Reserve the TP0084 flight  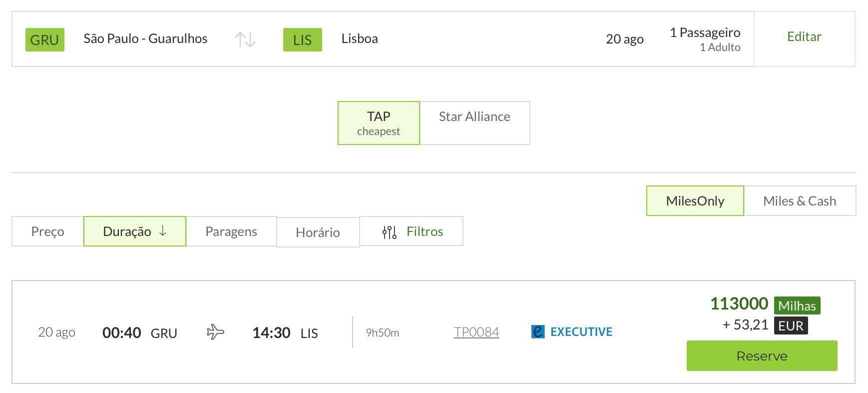click(762, 356)
